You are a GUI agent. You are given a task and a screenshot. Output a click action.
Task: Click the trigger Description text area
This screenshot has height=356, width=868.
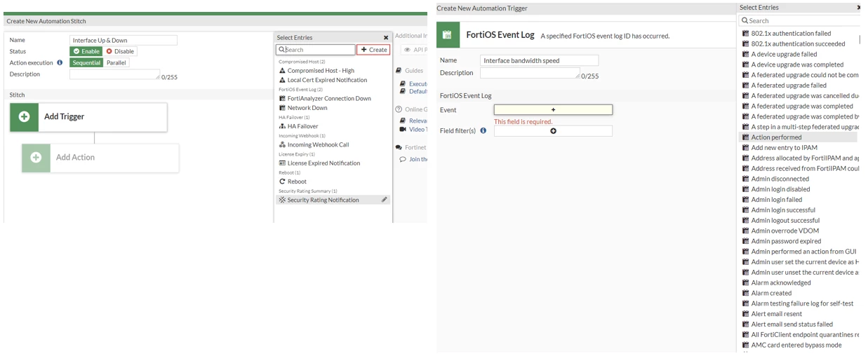530,73
